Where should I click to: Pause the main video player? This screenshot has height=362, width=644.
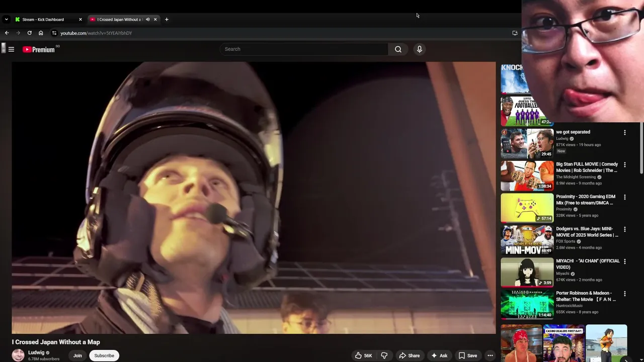pos(254,198)
